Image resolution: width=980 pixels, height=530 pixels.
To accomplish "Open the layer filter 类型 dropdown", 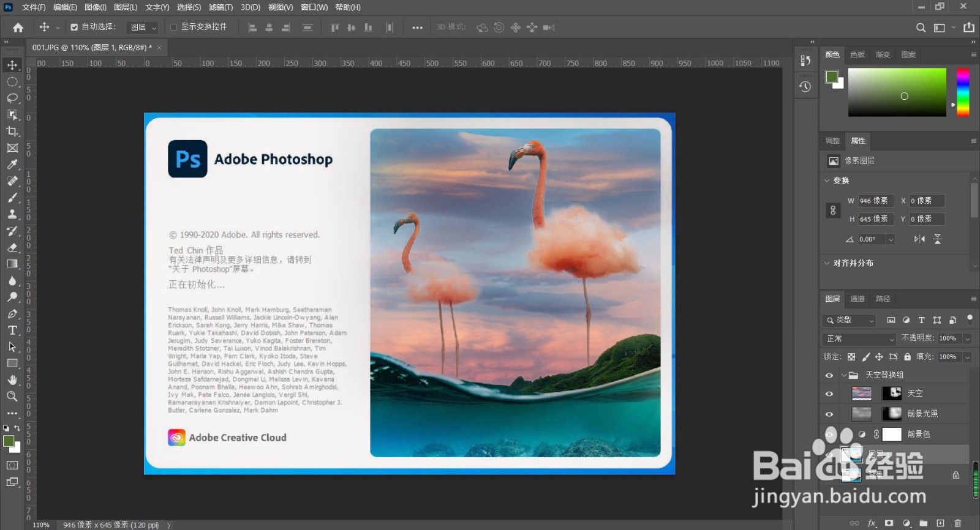I will pyautogui.click(x=850, y=320).
